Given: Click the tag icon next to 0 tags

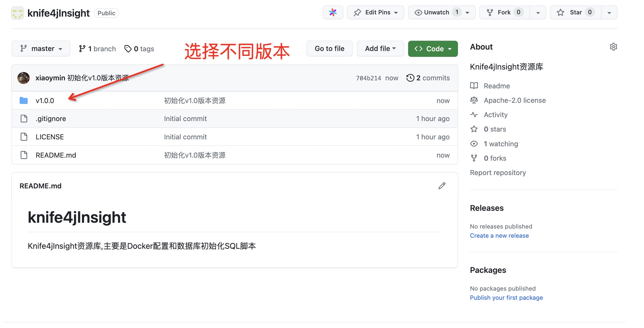Looking at the screenshot, I should [x=128, y=49].
